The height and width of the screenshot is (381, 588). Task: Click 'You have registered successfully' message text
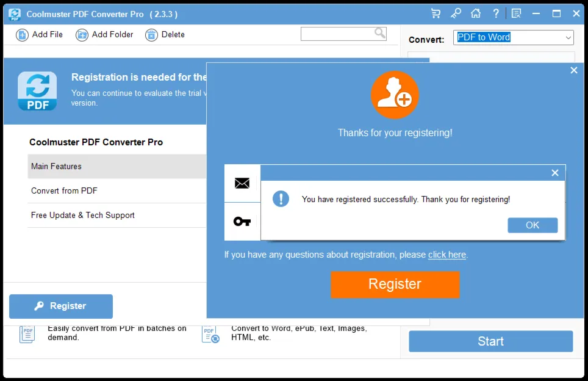point(406,199)
